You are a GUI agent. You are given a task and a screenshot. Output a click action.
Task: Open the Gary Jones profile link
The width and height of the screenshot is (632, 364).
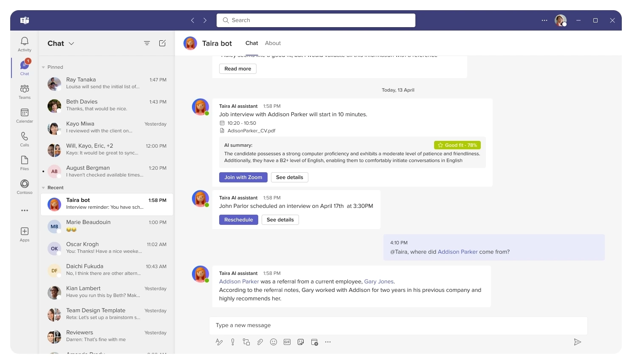coord(379,282)
